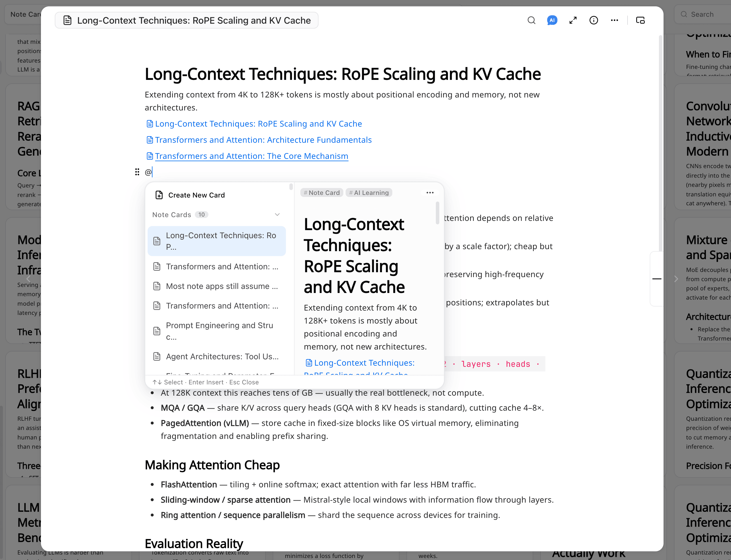The width and height of the screenshot is (731, 560).
Task: Open the search magnifier in card header
Action: [532, 20]
